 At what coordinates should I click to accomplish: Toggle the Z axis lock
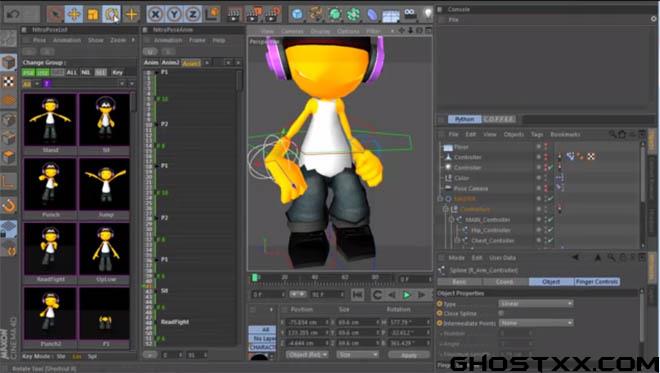(x=193, y=15)
